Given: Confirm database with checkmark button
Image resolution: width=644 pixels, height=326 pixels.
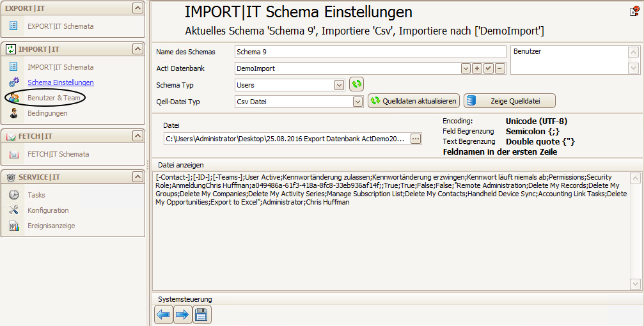Looking at the screenshot, I should [x=489, y=68].
